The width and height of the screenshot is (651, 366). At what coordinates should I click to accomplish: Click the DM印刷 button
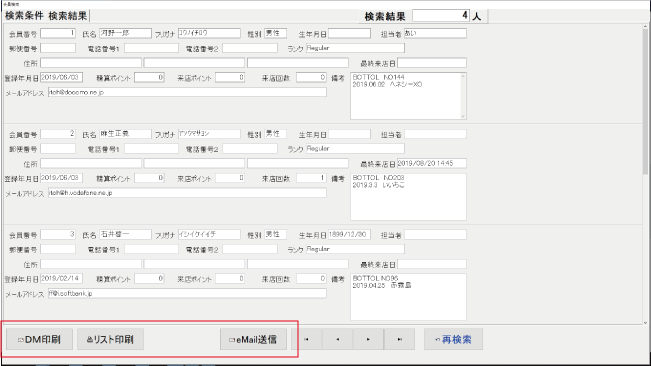coord(39,339)
